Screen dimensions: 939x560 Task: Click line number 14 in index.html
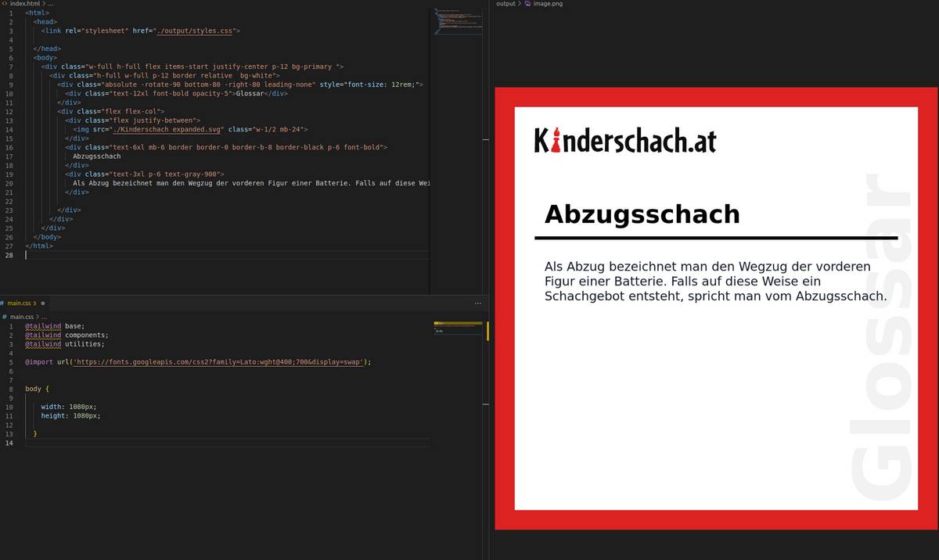[9, 129]
